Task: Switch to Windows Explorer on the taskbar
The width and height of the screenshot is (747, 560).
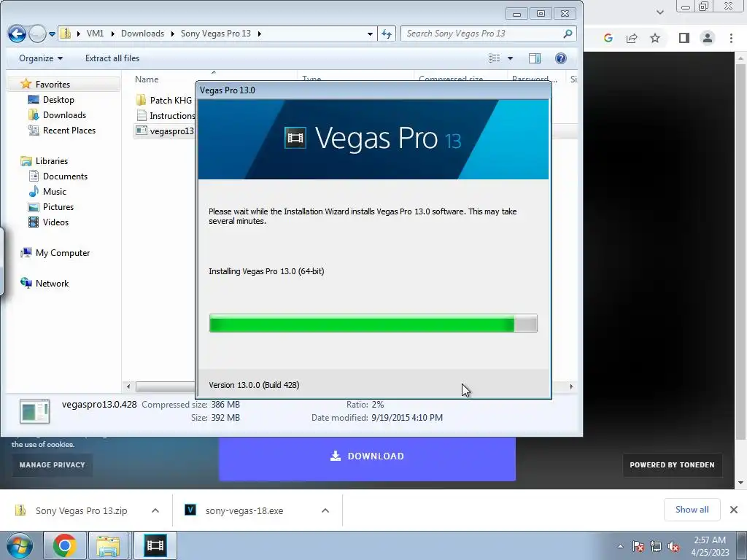Action: 109,545
